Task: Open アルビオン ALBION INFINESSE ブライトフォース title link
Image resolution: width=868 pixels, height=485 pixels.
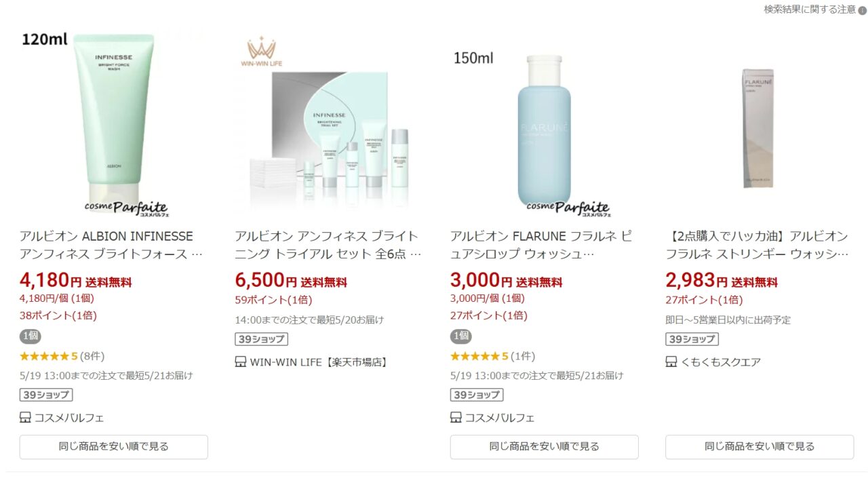Action: coord(112,245)
